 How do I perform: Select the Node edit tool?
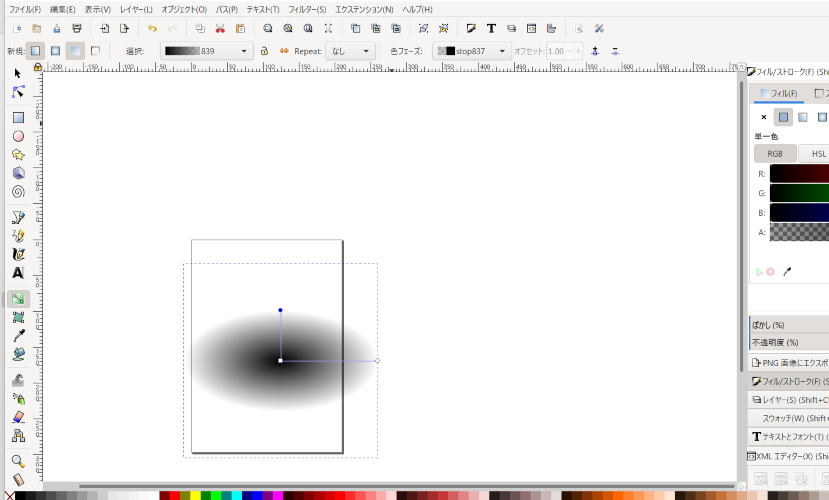pos(18,91)
